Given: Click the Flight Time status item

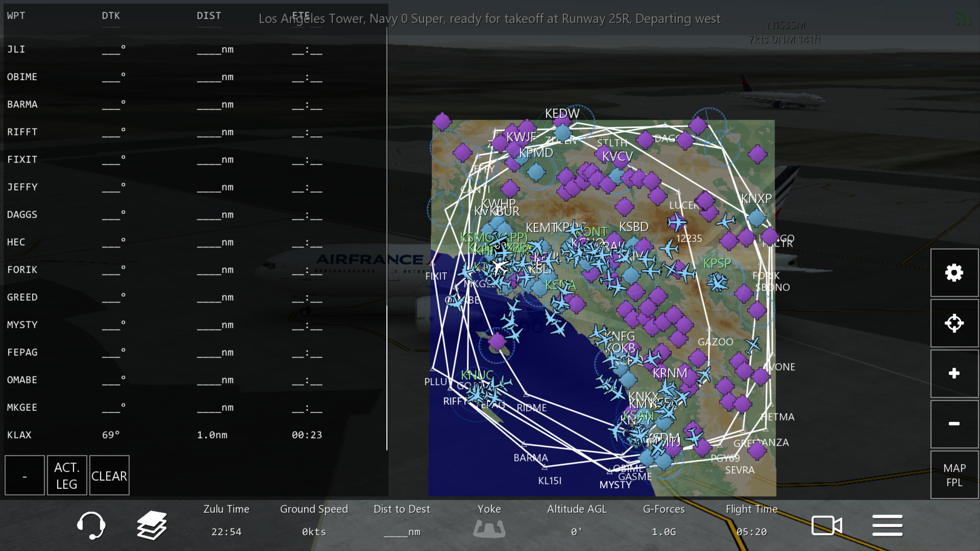Looking at the screenshot, I should (751, 520).
